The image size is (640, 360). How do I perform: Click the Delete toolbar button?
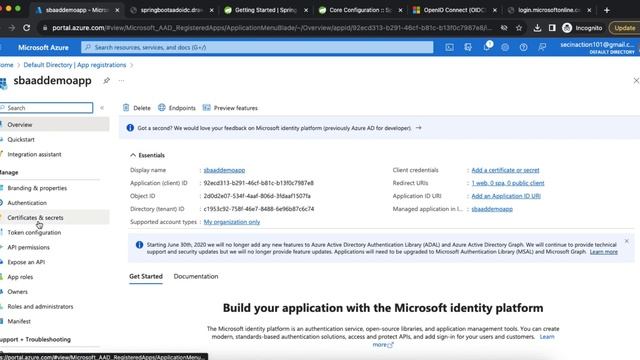[137, 108]
